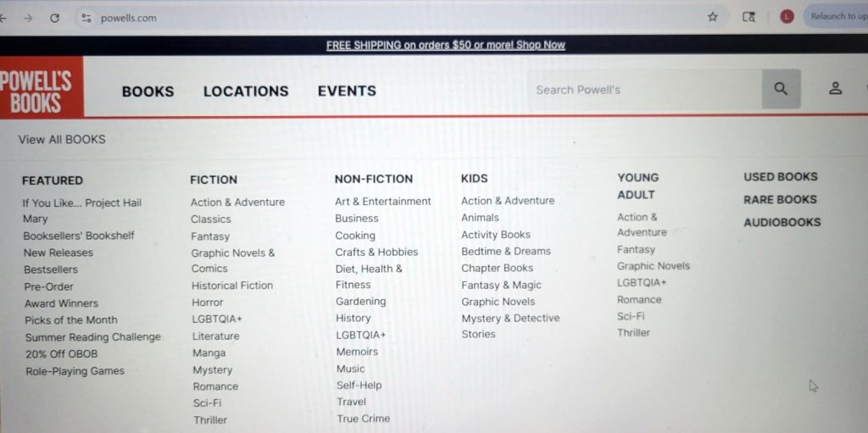
Task: Browse AUDIOBOOKS category
Action: point(782,222)
